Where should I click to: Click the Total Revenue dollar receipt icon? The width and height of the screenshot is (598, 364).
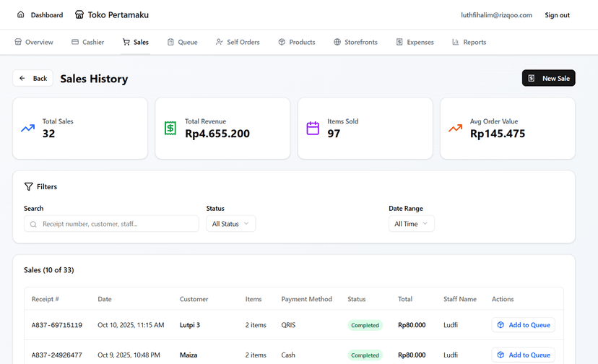tap(170, 129)
